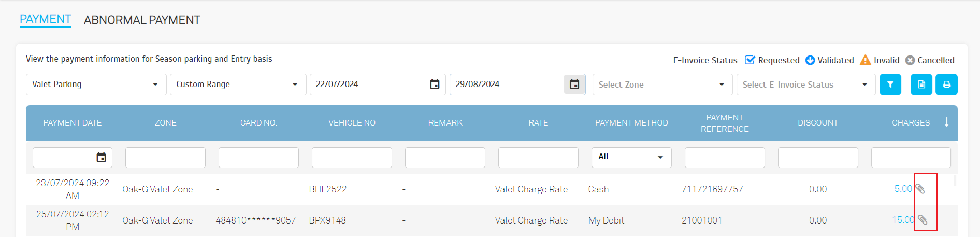Click paperclip attachment for 15.00 charge
The image size is (980, 237).
pyautogui.click(x=923, y=220)
